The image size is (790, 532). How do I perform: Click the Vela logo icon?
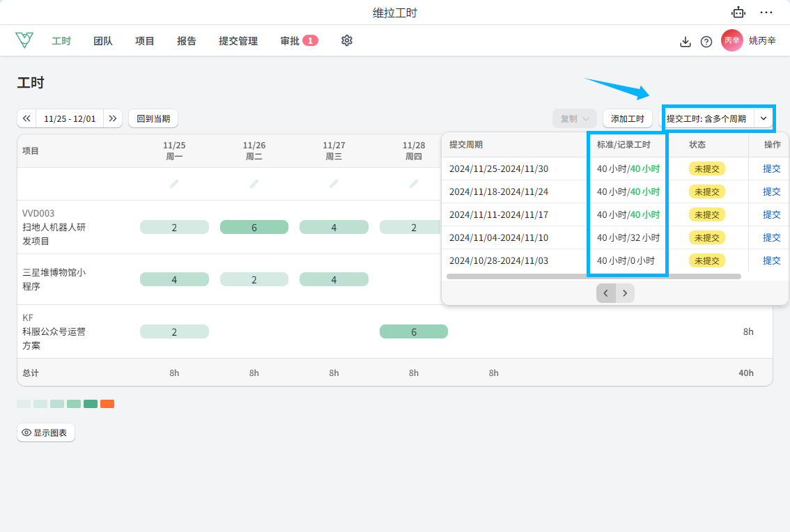click(x=24, y=40)
